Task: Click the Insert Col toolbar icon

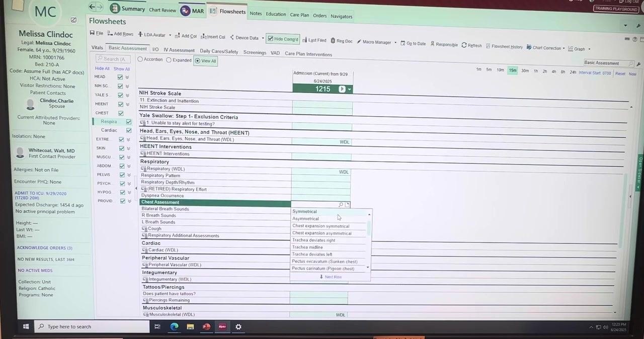Action: click(204, 37)
